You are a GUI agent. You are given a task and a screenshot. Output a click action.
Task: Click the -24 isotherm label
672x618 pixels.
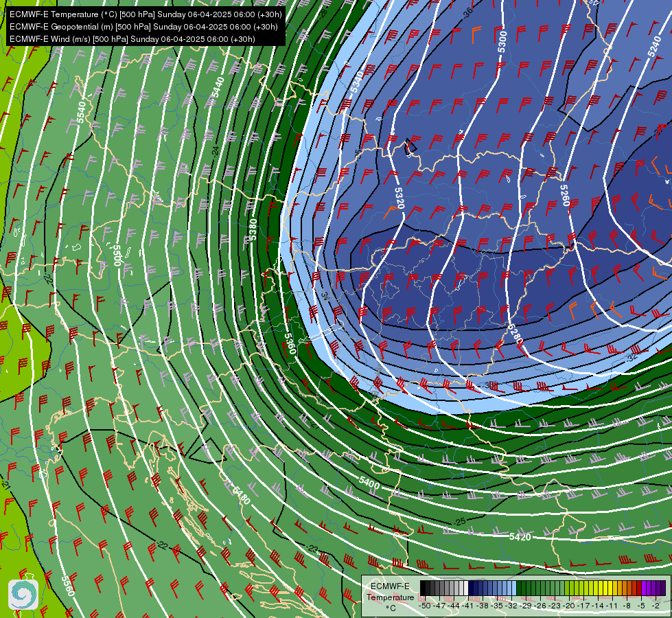coord(216,150)
